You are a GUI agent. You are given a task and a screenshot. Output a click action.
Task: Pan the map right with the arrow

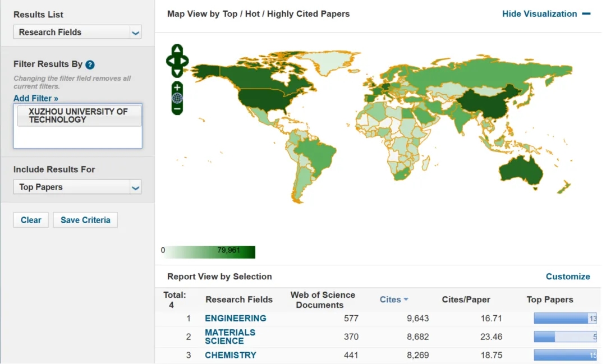[185, 61]
